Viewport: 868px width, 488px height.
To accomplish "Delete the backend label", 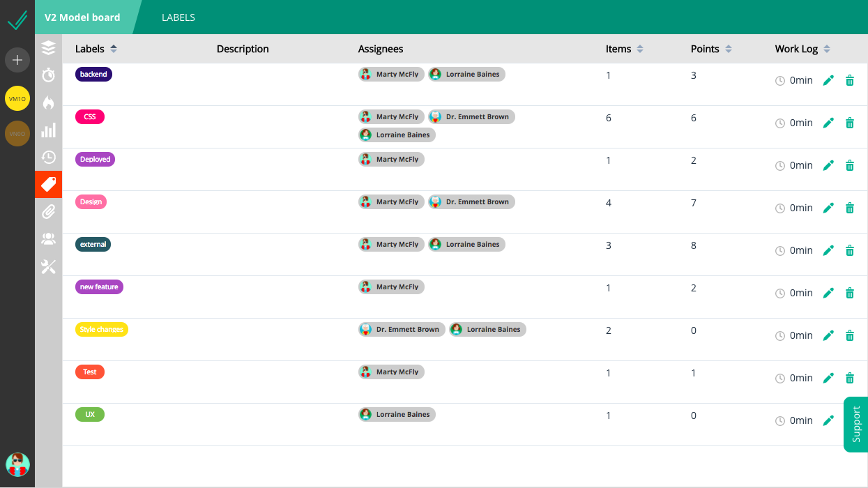I will (850, 80).
